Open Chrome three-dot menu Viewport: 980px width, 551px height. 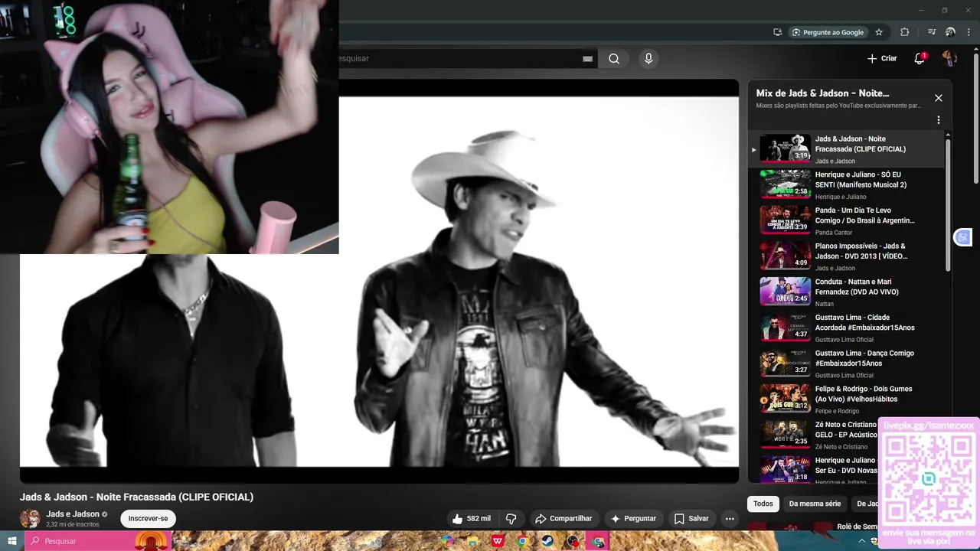click(x=969, y=32)
